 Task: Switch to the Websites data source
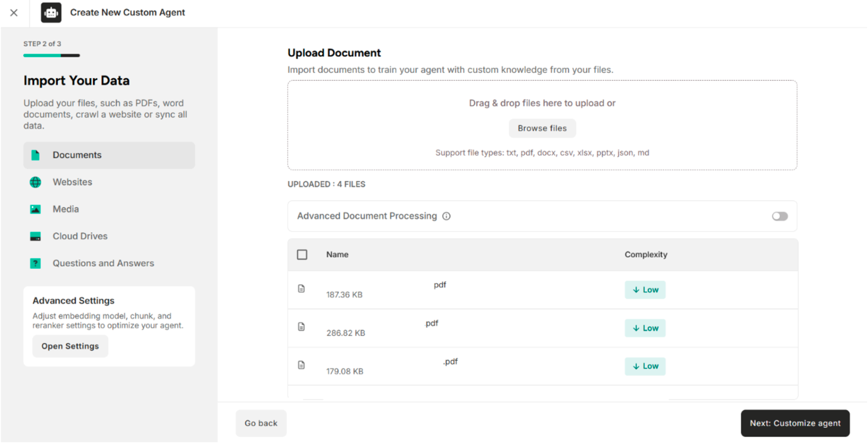72,182
